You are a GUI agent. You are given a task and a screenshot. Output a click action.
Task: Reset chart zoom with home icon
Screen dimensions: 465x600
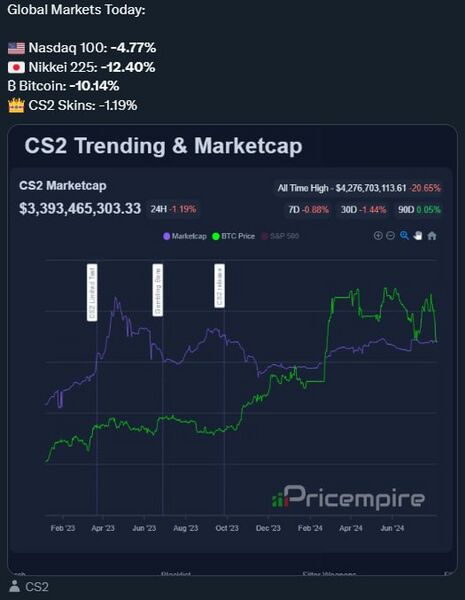point(432,236)
